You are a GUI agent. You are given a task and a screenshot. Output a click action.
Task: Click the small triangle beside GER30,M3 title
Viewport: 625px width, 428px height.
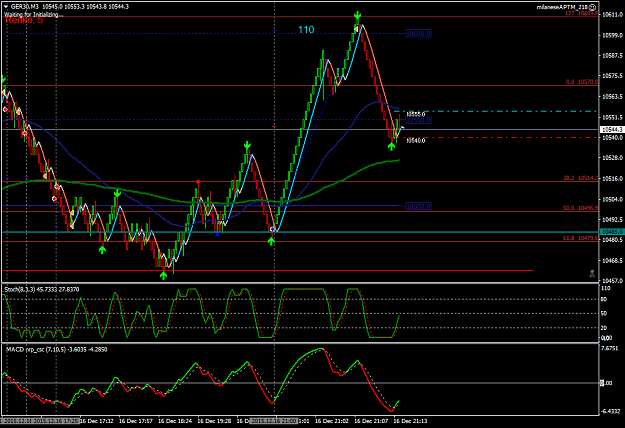6,7
